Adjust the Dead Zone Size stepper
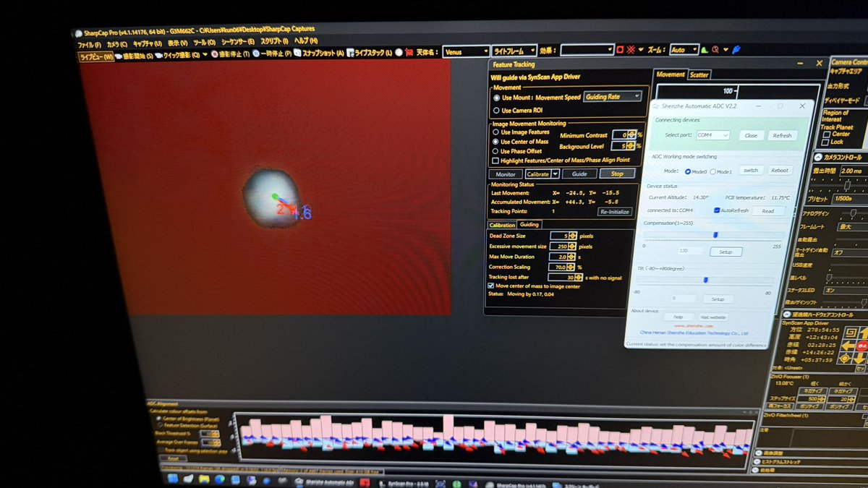The width and height of the screenshot is (868, 488). (x=572, y=236)
